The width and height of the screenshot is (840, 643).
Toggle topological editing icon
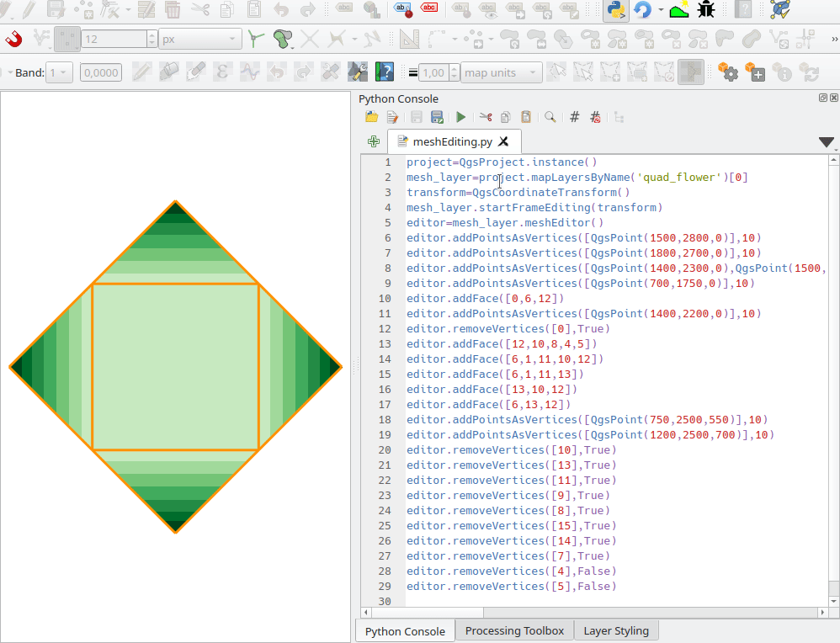point(256,40)
